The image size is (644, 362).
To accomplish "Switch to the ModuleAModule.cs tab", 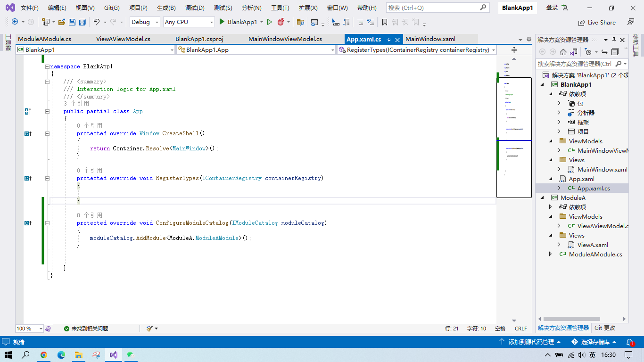I will 45,39.
